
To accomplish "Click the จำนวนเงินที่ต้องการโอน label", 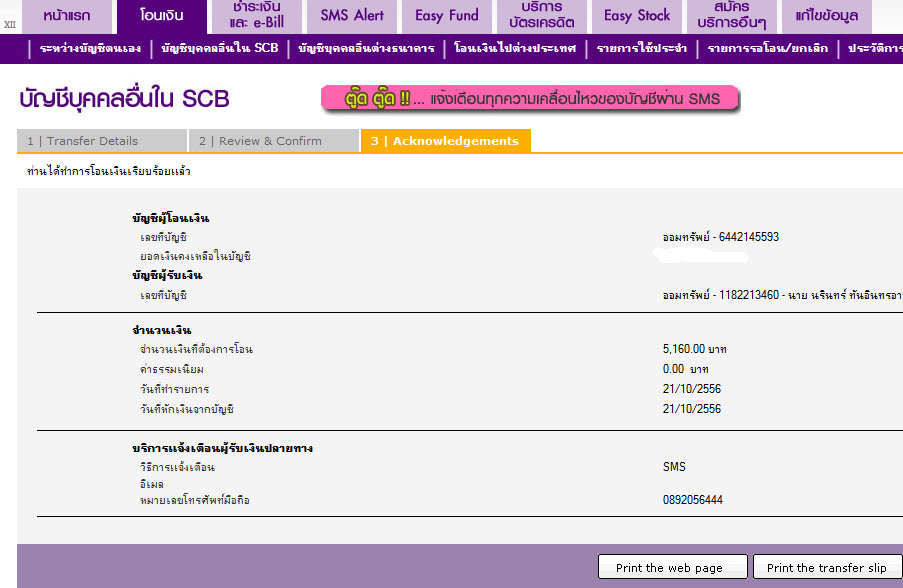I will [196, 349].
